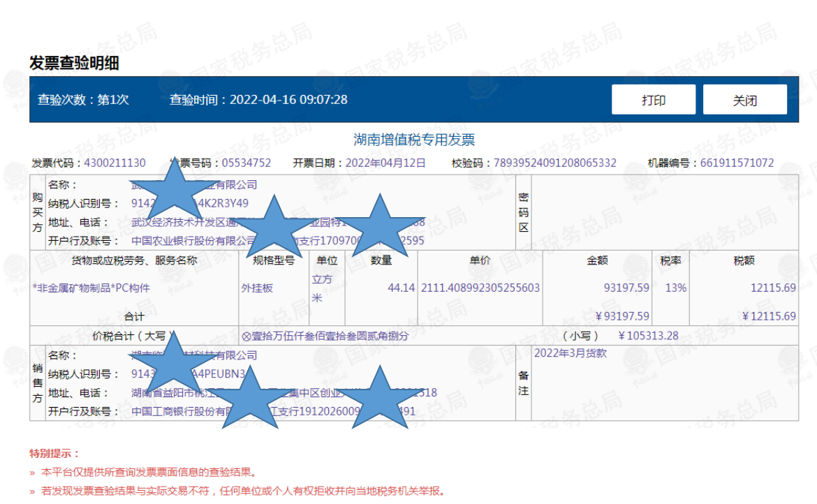
Task: Click the 特别提示 notice heading
Action: (54, 454)
